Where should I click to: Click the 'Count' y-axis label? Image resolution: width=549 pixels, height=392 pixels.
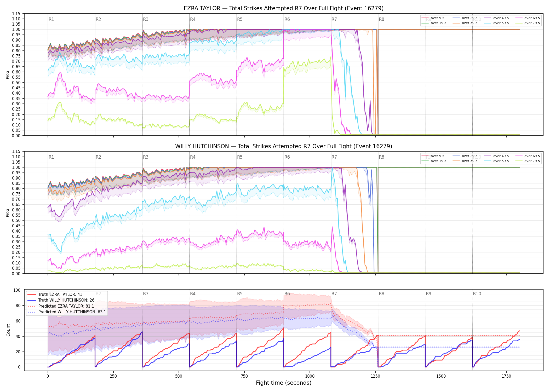click(x=8, y=330)
